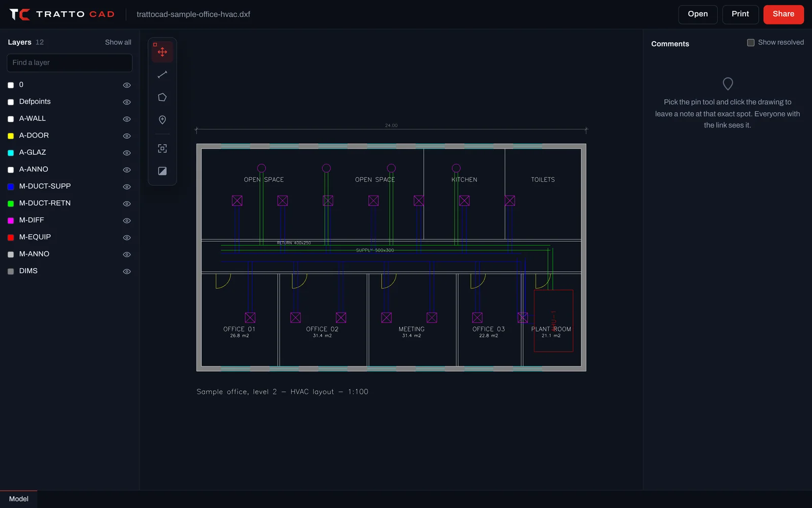Click the MEETING room label
This screenshot has width=812, height=508.
tap(412, 329)
